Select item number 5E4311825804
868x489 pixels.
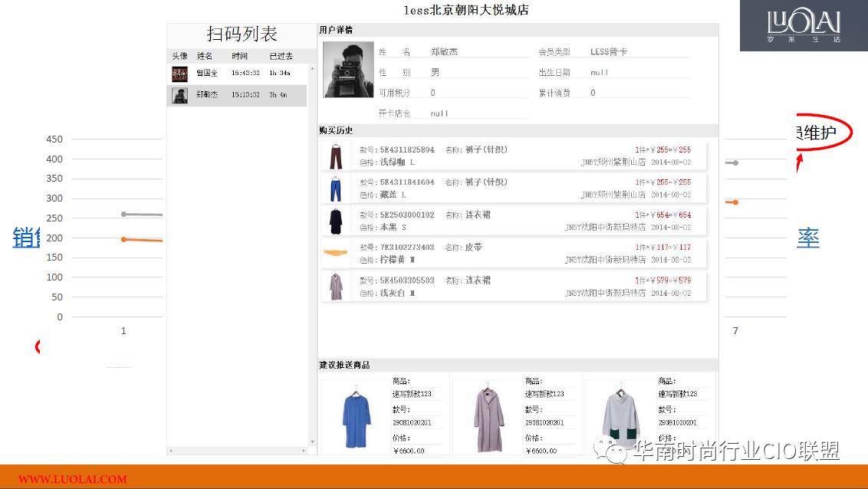[407, 150]
